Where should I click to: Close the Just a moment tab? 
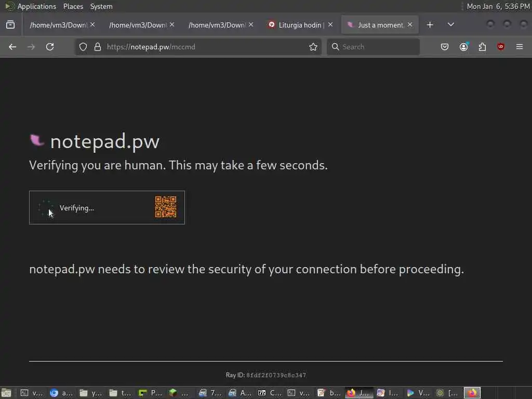coord(410,25)
